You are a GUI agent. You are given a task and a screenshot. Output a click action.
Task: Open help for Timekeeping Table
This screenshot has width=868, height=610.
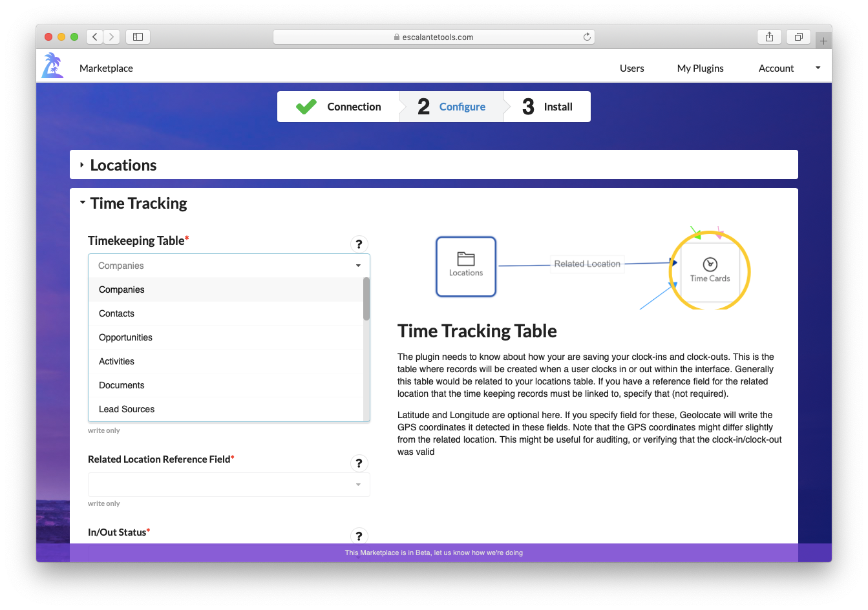[x=359, y=244]
